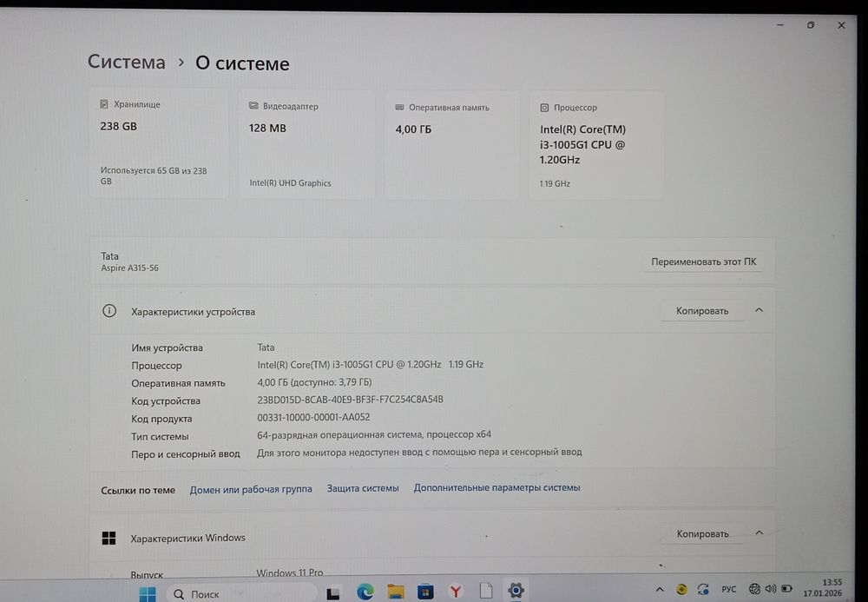Open the Windows Start menu
This screenshot has height=602, width=868.
click(148, 593)
